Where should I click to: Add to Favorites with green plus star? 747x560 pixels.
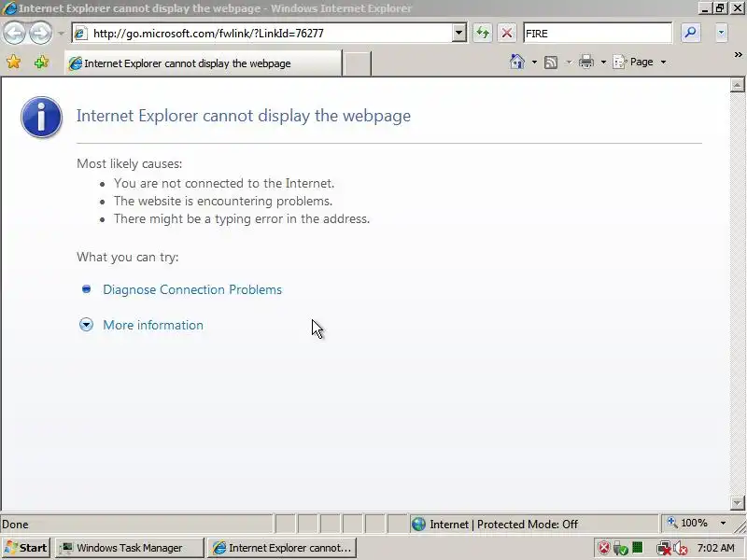click(x=41, y=62)
